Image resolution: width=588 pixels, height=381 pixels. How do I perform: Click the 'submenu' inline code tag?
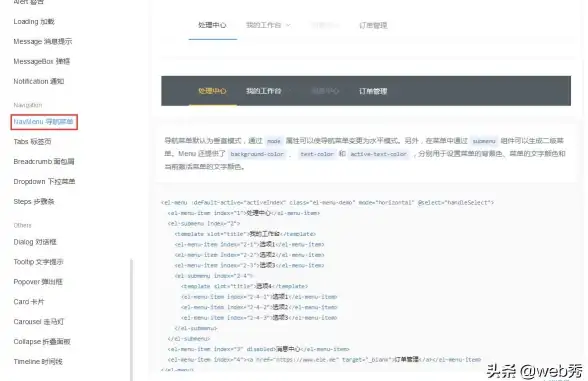pos(484,141)
